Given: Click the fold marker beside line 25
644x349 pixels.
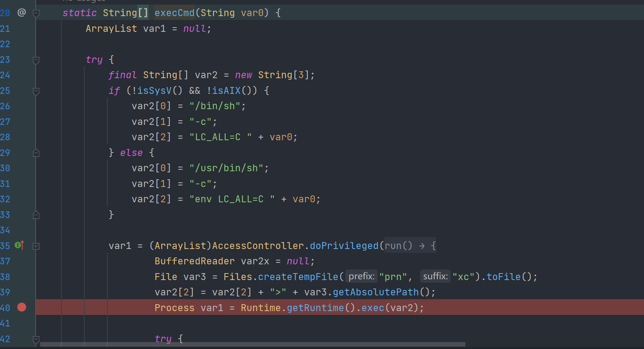Looking at the screenshot, I should (x=36, y=91).
